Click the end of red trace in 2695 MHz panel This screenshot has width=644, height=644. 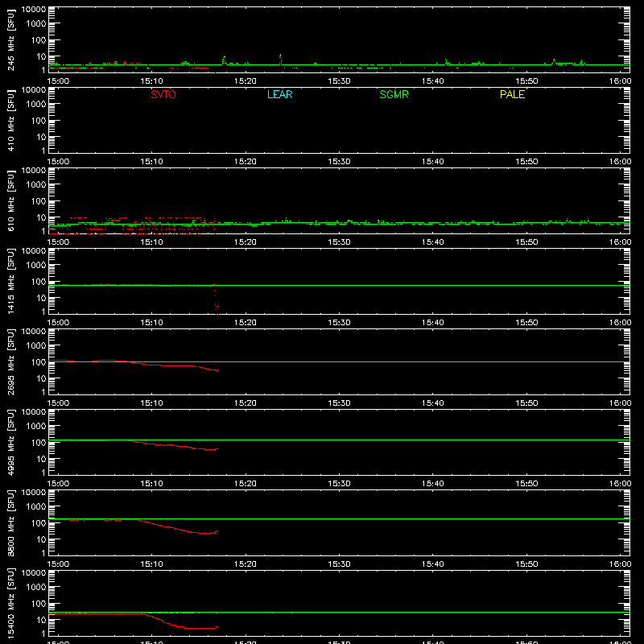click(x=217, y=370)
